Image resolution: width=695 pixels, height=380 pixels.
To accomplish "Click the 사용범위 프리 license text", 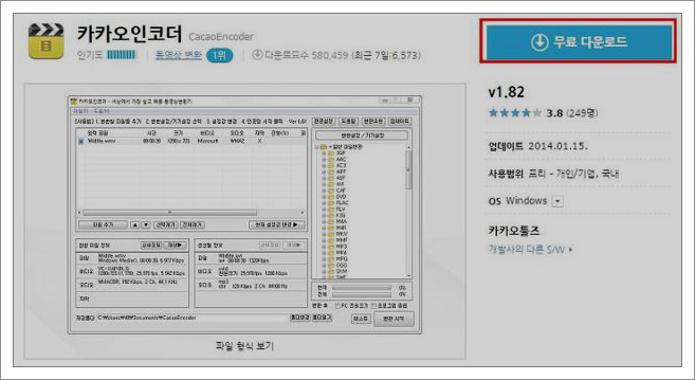I will 554,173.
